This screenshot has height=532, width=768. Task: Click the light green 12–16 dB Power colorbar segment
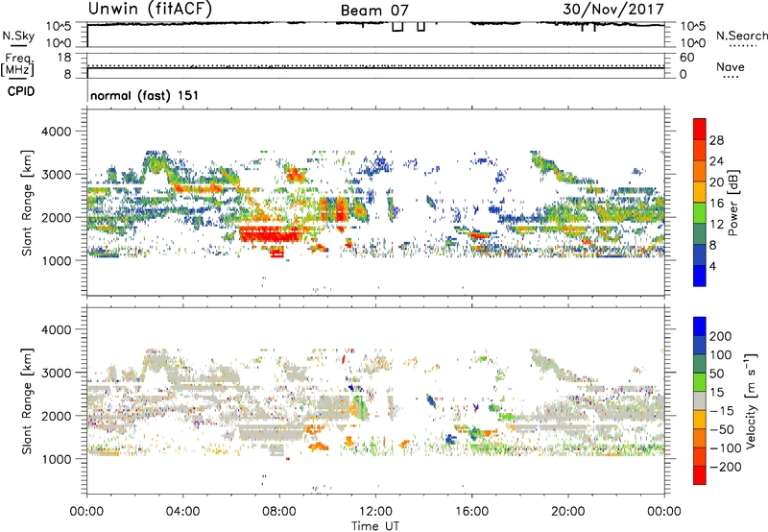pos(700,212)
